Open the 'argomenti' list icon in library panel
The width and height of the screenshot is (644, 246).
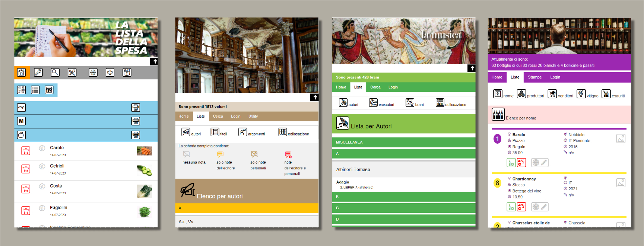tap(243, 132)
